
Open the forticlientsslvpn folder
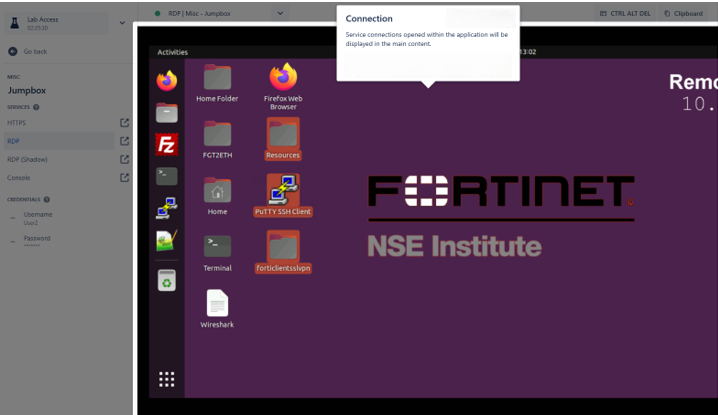283,252
